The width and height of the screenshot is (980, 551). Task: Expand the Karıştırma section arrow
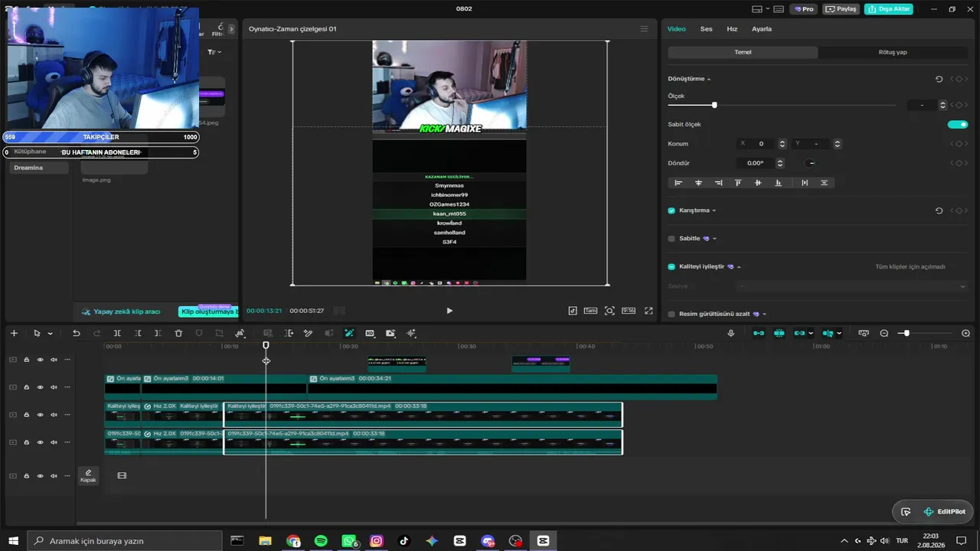point(714,210)
